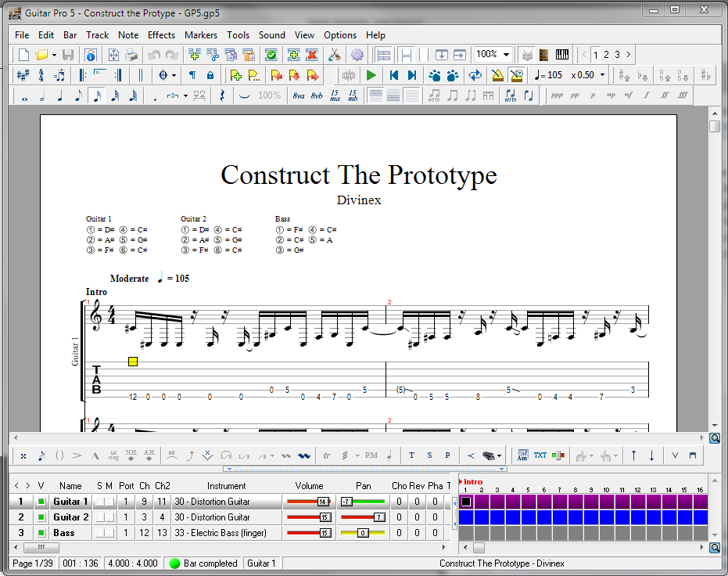Open the File menu
This screenshot has height=576, width=728.
click(22, 35)
